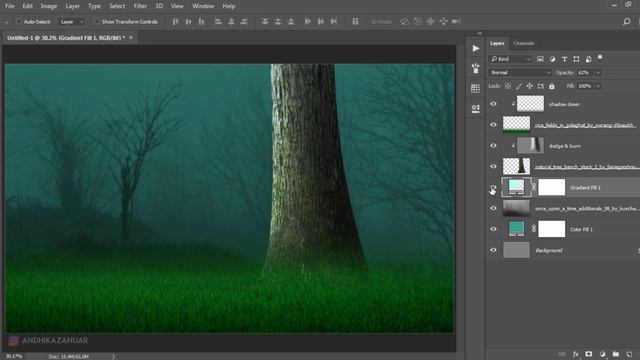The image size is (640, 360).
Task: Lock all with padlock icon
Action: tap(551, 86)
